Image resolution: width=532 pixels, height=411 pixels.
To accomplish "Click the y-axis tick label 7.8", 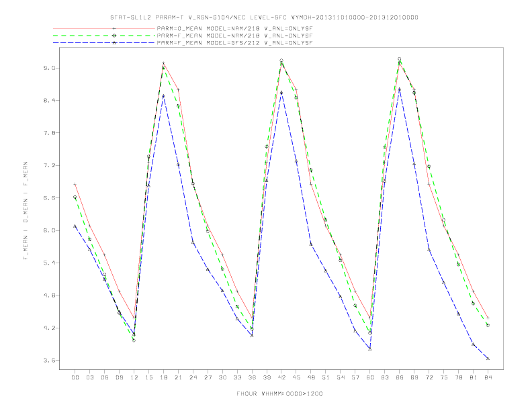I will pos(49,133).
